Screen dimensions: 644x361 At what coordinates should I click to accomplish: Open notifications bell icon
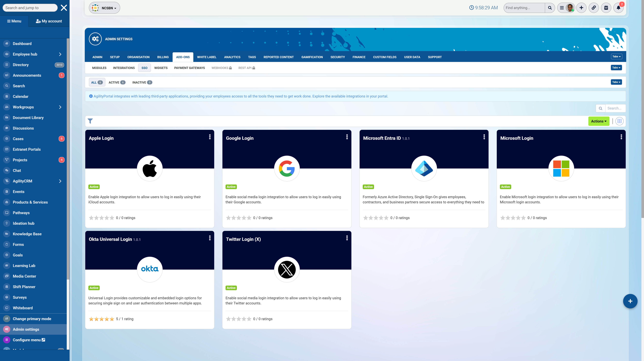(618, 8)
